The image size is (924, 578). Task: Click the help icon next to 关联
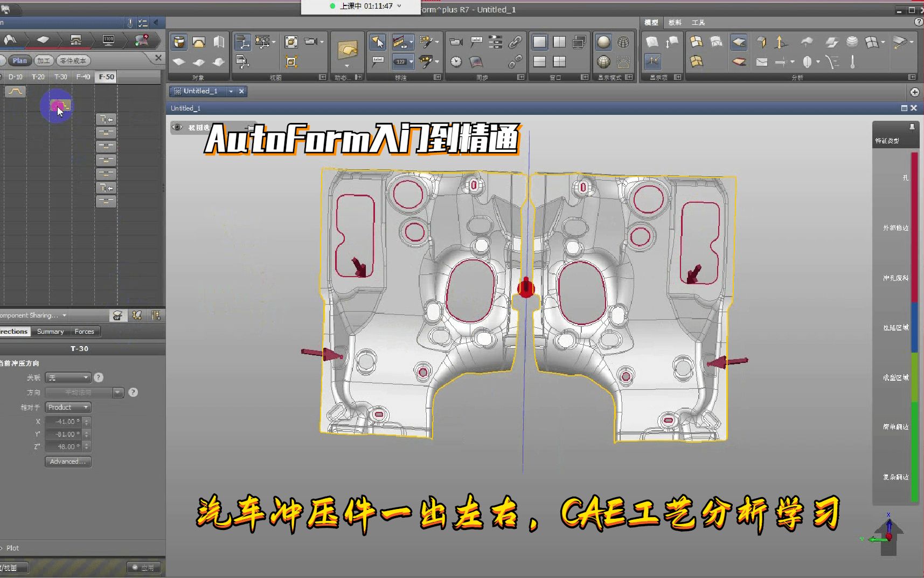point(99,377)
